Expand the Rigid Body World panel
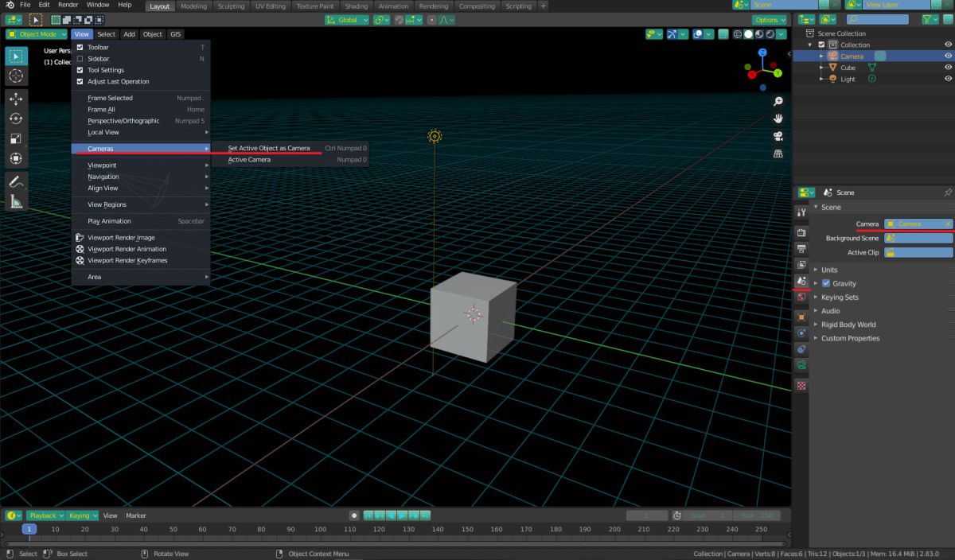Viewport: 955px width, 560px height. (x=848, y=325)
